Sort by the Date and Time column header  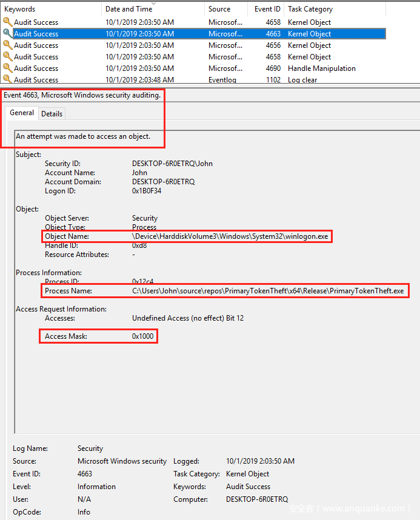pos(128,9)
